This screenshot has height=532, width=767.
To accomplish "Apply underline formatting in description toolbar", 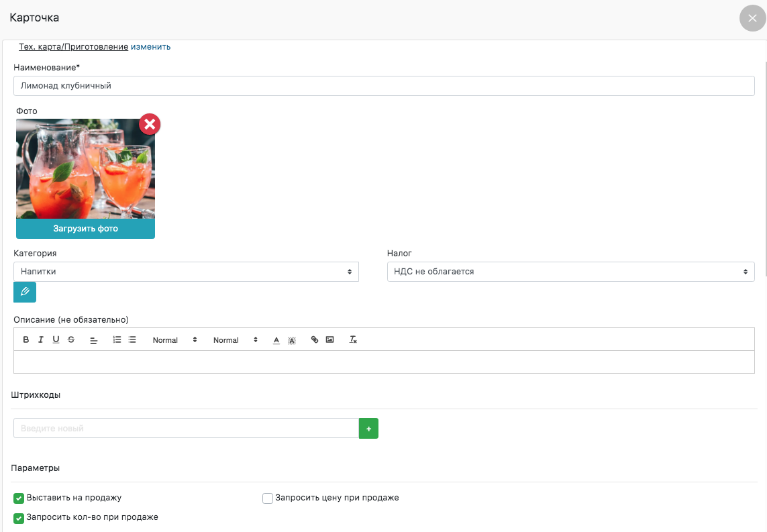I will (x=56, y=340).
